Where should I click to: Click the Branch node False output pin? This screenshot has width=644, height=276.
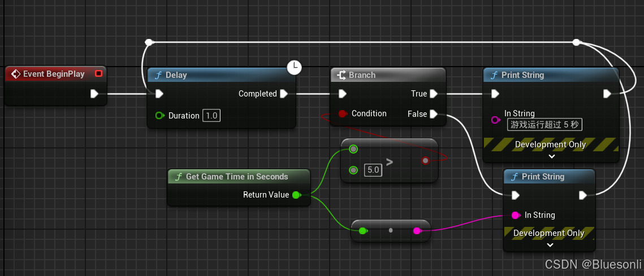coord(433,114)
